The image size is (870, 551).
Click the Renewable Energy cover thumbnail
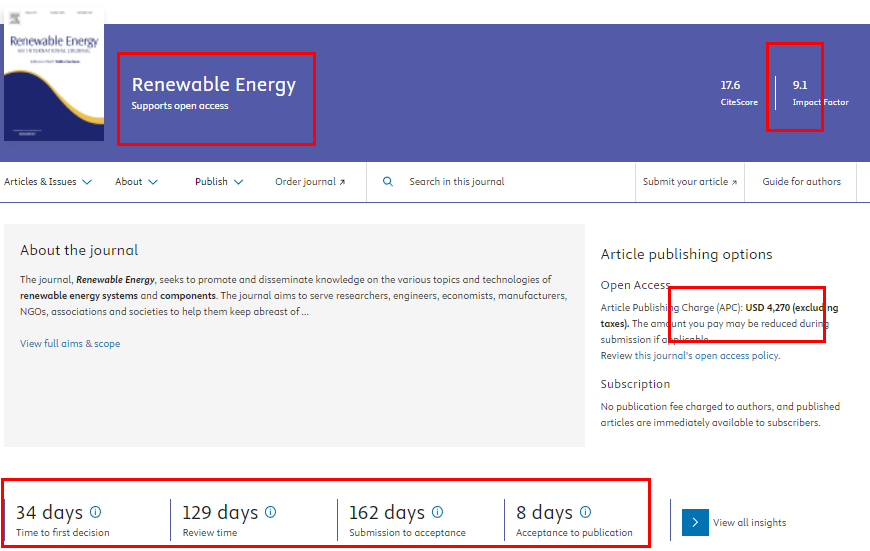coord(54,74)
